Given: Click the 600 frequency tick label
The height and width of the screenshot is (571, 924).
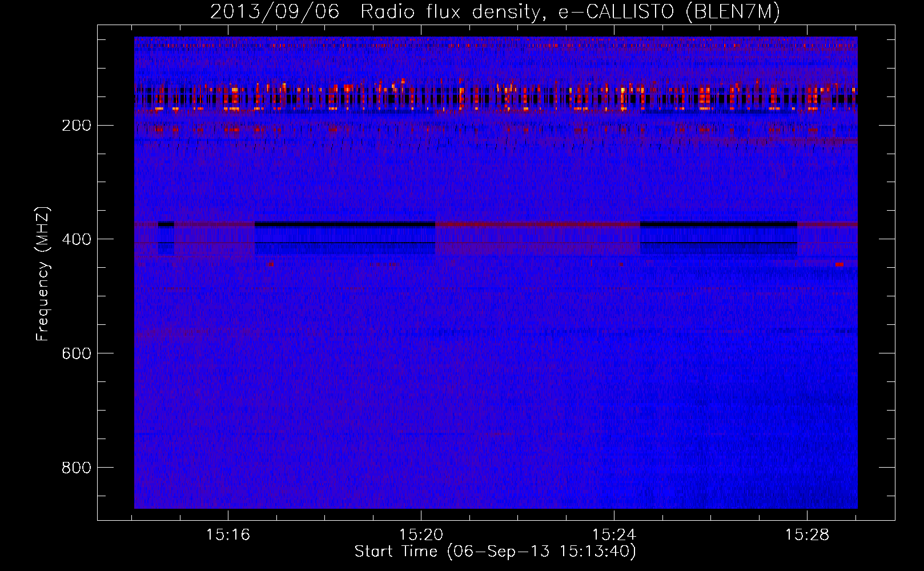Looking at the screenshot, I should pos(77,353).
